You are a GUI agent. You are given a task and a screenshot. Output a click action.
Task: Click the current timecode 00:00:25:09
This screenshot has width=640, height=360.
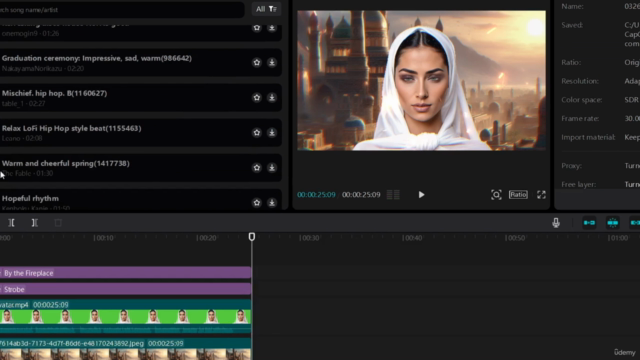[316, 195]
